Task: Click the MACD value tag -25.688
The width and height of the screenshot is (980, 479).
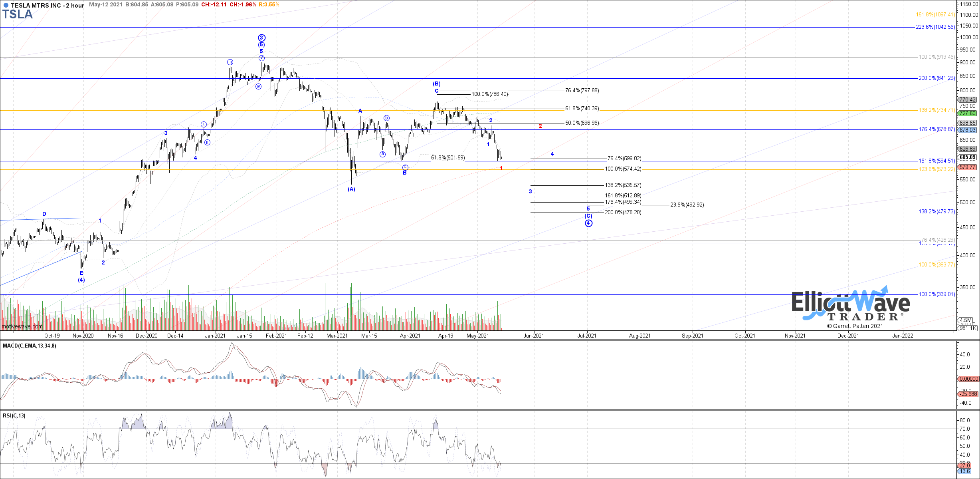Action: (967, 394)
